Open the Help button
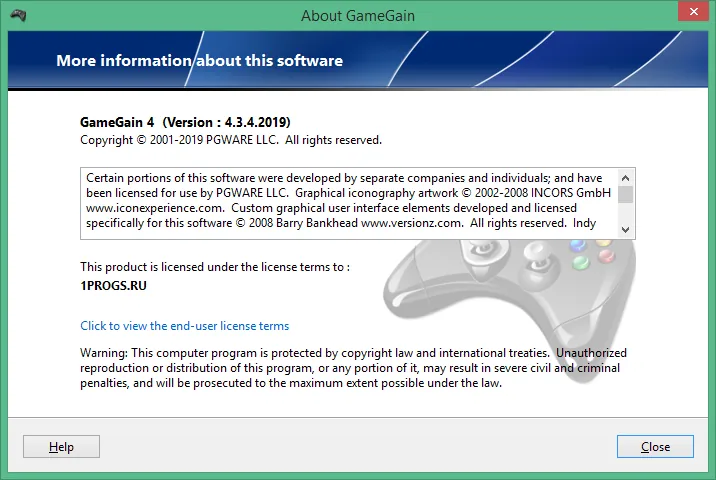The height and width of the screenshot is (480, 716). [61, 446]
